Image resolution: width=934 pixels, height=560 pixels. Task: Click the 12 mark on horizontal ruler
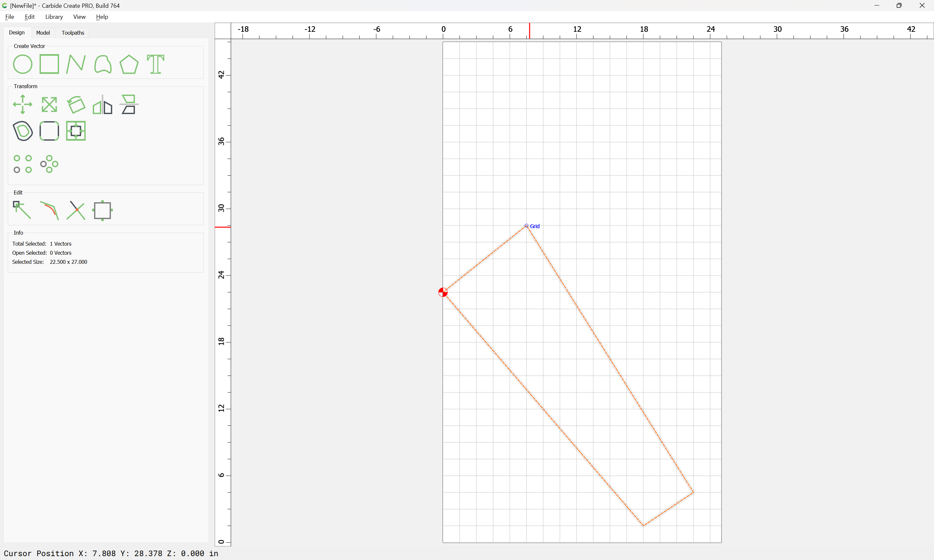(x=577, y=29)
